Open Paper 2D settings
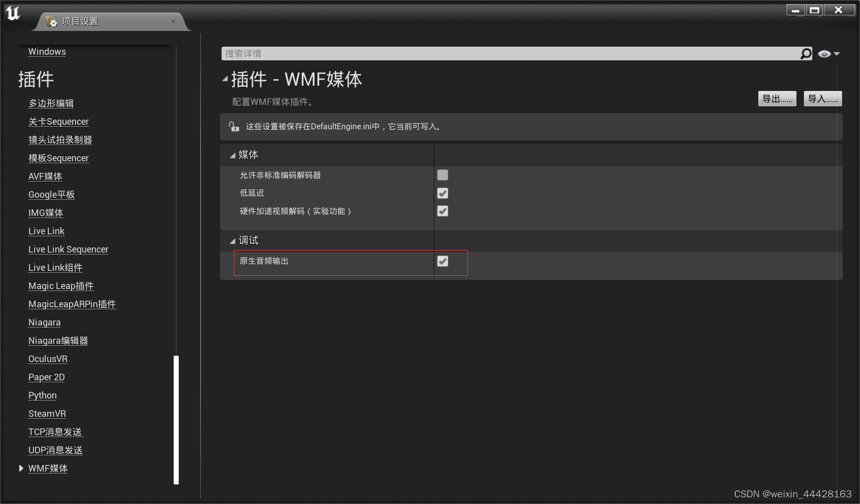 tap(47, 377)
